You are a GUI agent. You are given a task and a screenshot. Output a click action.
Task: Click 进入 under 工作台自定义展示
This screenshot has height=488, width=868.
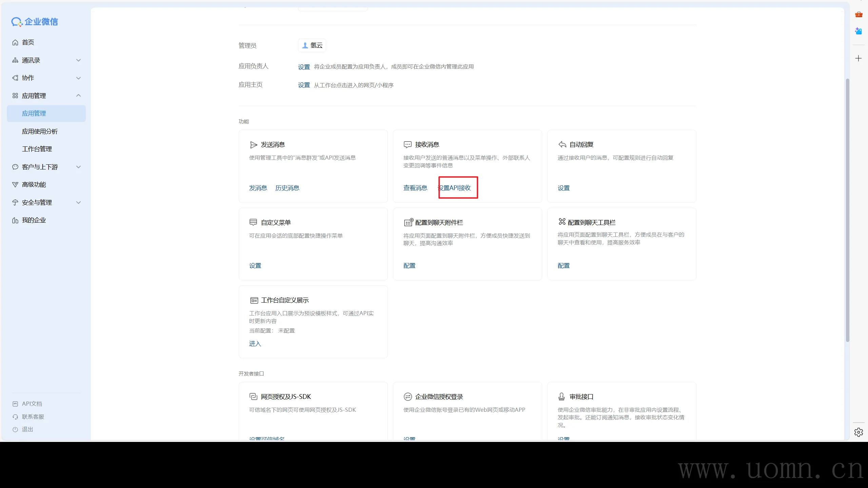pos(255,344)
